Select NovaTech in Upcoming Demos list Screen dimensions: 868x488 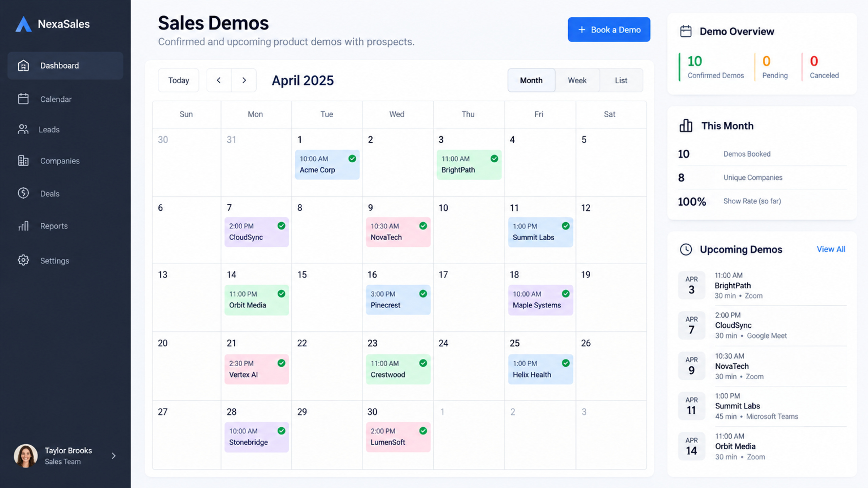coord(762,366)
